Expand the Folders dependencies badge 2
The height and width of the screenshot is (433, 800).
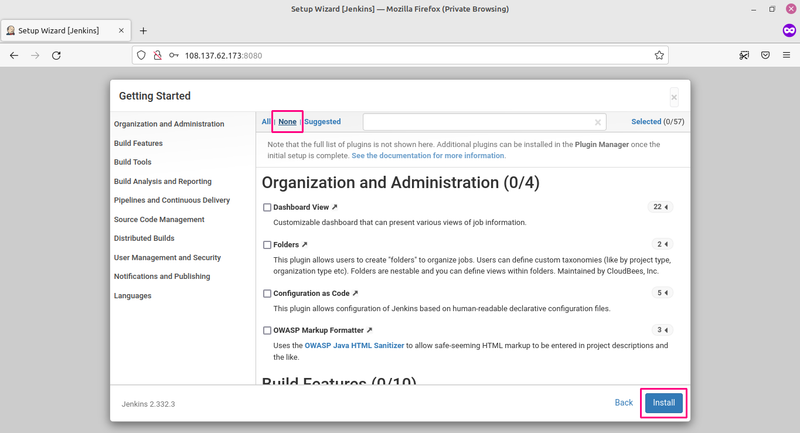[x=662, y=244]
